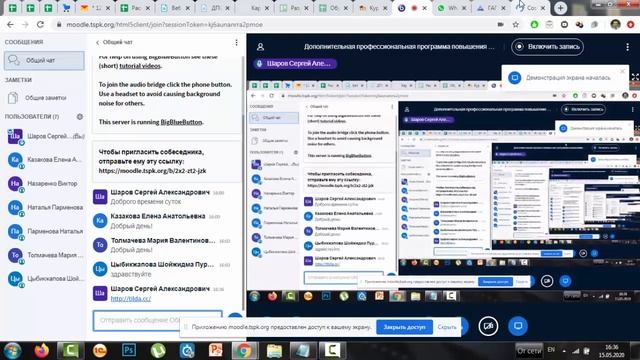The height and width of the screenshot is (360, 640).
Task: Switch to Chrome in the taskbar
Action: click(x=244, y=351)
